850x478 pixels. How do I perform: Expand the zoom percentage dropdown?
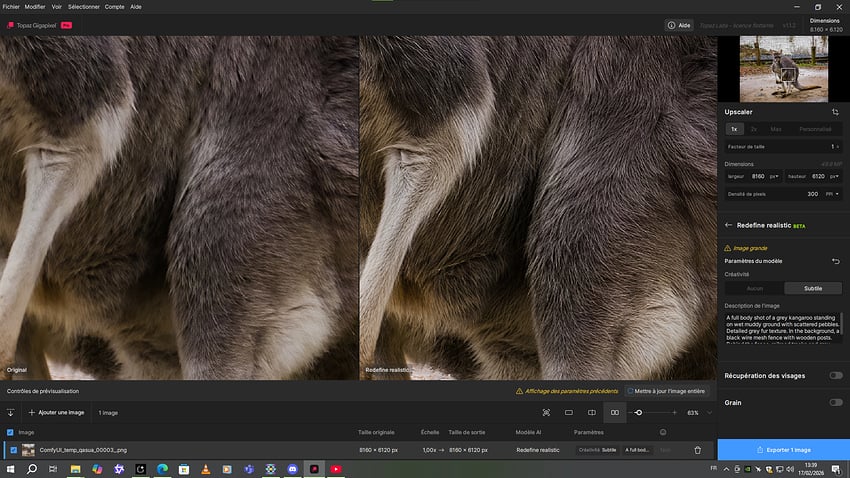(710, 412)
